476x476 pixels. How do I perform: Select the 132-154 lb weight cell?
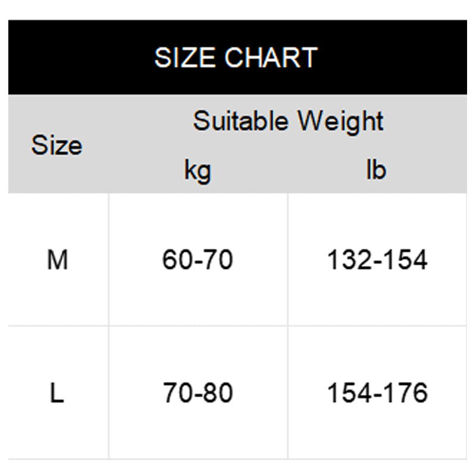(x=377, y=260)
